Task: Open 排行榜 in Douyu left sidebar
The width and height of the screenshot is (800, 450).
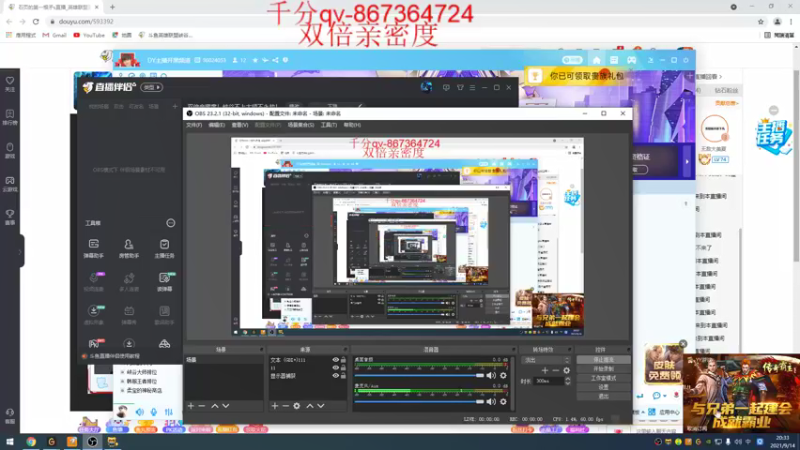Action: [x=10, y=117]
